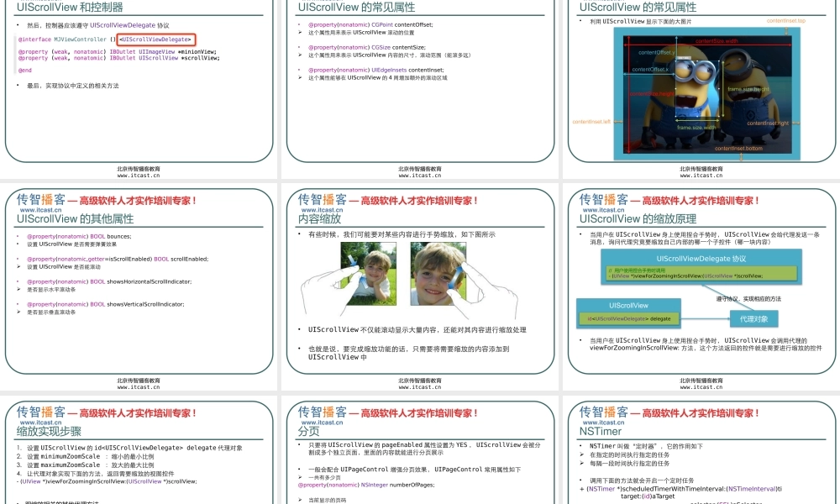The image size is (840, 504).
Task: Click the contentInset.top label above minions image
Action: [x=785, y=20]
